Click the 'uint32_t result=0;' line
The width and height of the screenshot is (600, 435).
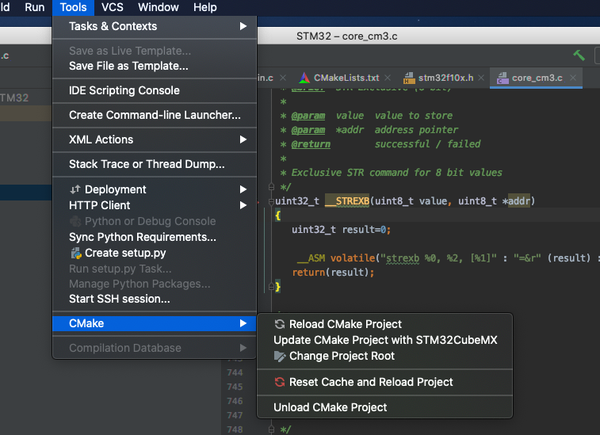pos(341,230)
